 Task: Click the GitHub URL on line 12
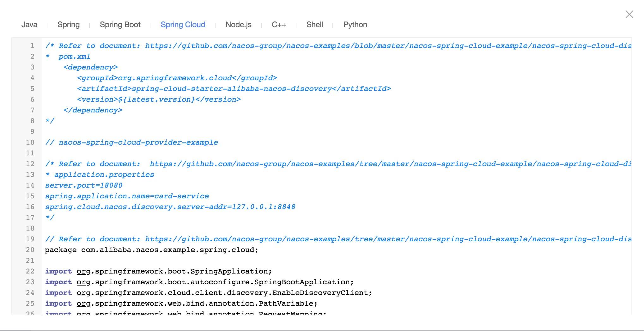pyautogui.click(x=390, y=164)
